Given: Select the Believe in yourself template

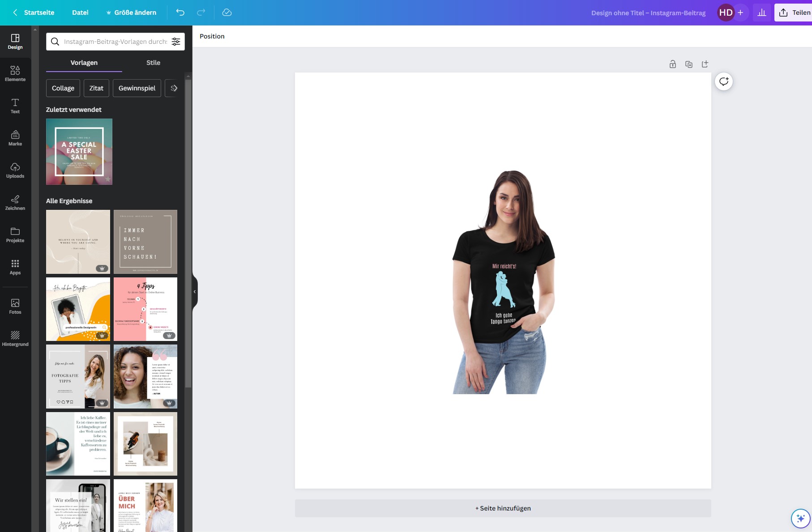Looking at the screenshot, I should pyautogui.click(x=78, y=242).
